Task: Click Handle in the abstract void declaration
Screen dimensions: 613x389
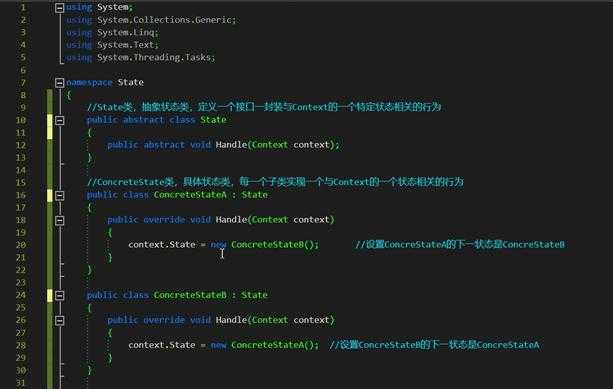Action: [231, 145]
